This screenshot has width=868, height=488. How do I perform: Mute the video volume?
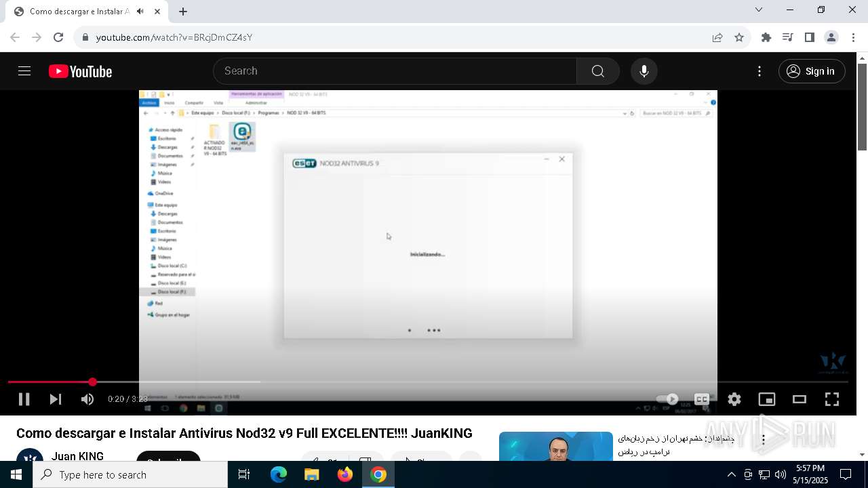pos(87,399)
